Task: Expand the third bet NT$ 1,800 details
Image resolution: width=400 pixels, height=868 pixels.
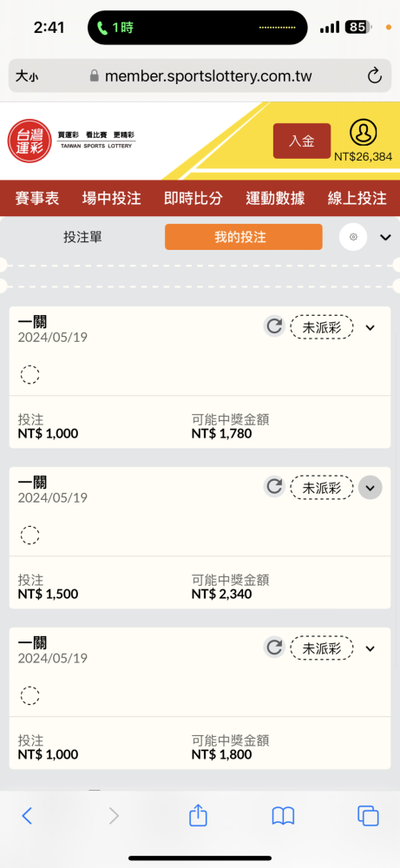Action: (x=370, y=648)
